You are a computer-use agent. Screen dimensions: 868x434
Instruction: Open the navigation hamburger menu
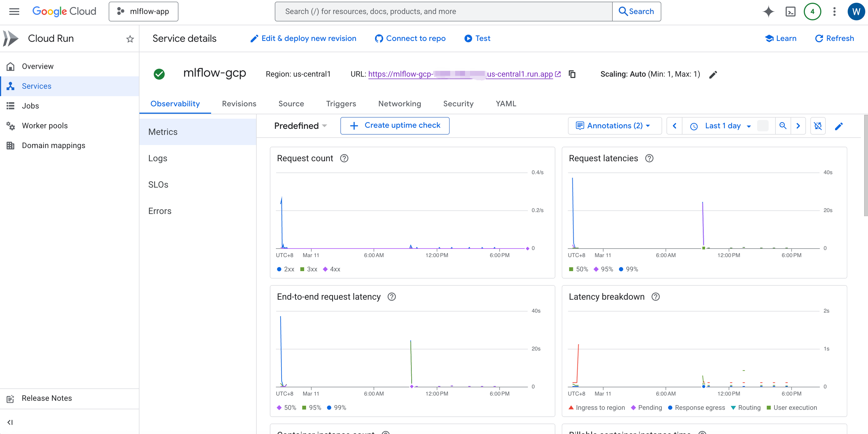click(14, 11)
